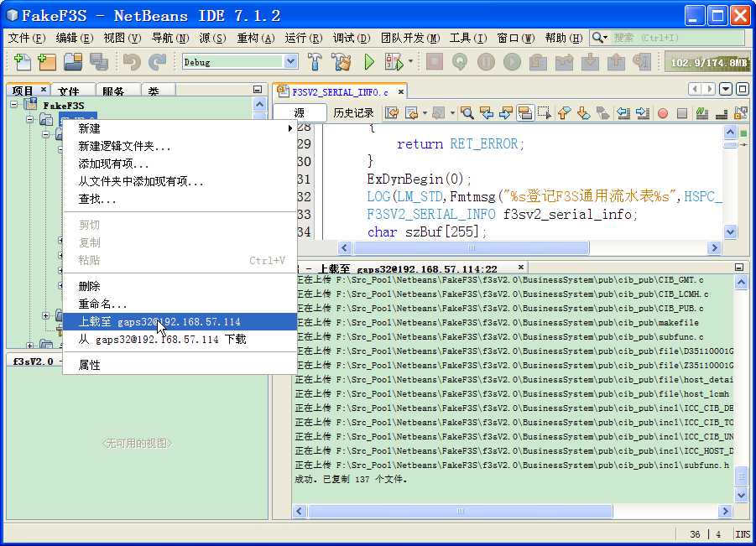Click the Find Previous Occurrence icon
This screenshot has width=756, height=546.
[487, 113]
